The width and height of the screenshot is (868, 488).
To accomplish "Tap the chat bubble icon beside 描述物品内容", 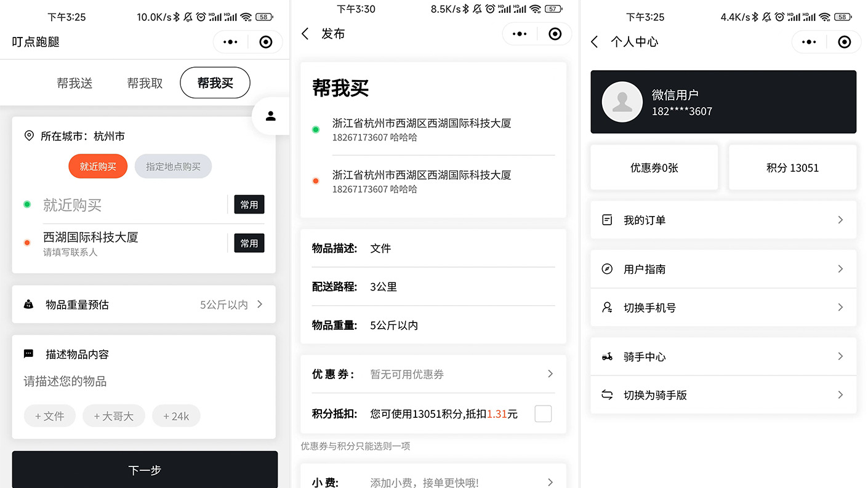I will click(x=28, y=354).
